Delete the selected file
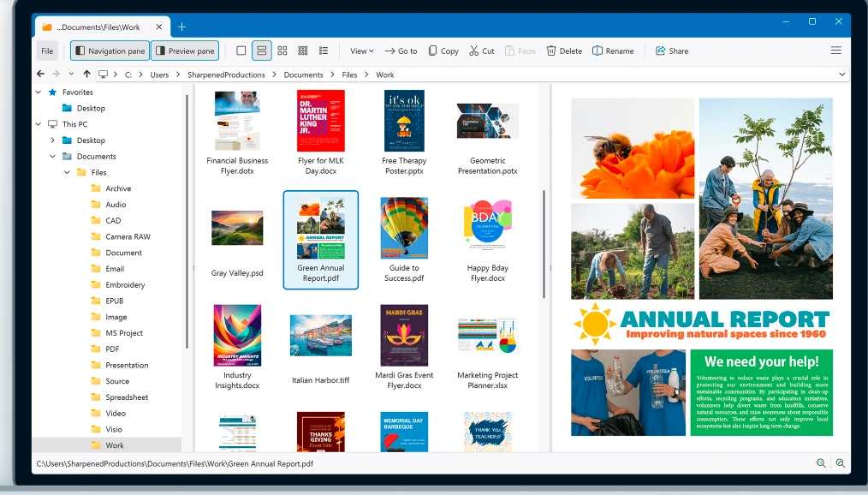 tap(564, 51)
